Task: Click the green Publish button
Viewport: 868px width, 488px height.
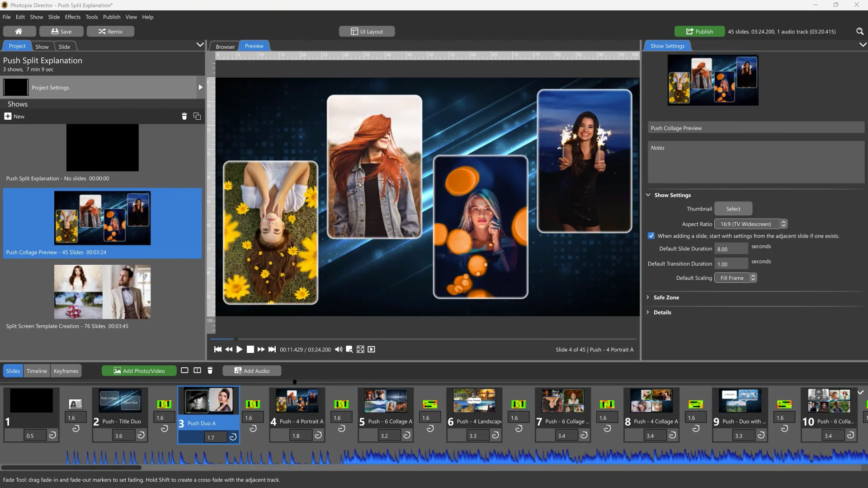Action: (699, 31)
